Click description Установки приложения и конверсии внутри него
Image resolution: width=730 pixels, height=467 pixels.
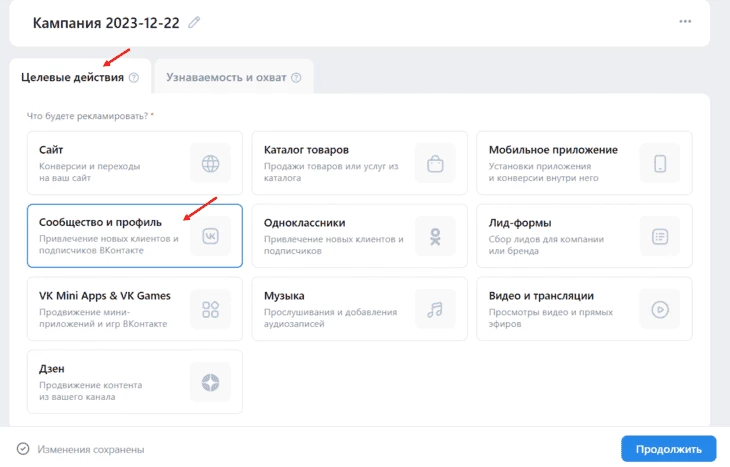pos(543,172)
